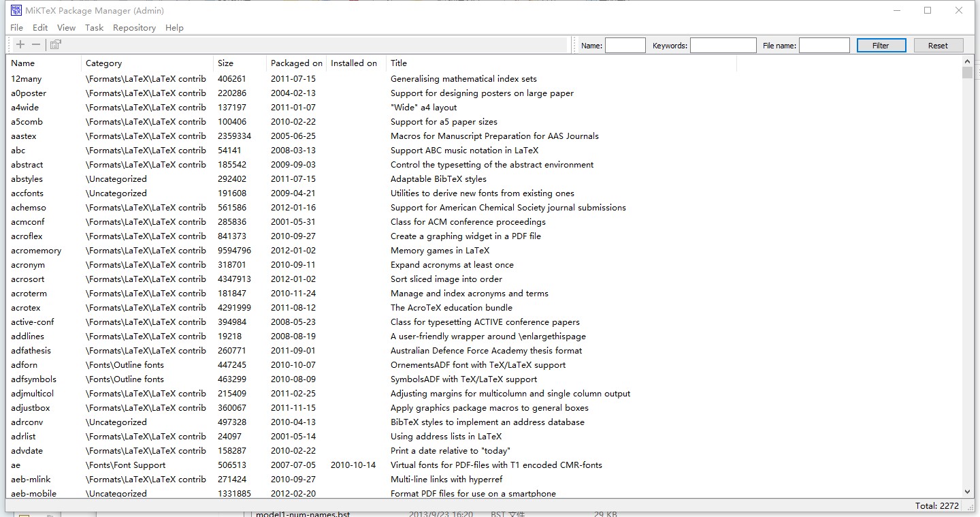This screenshot has width=980, height=517.
Task: Click the scrollbar down arrow
Action: point(967,491)
